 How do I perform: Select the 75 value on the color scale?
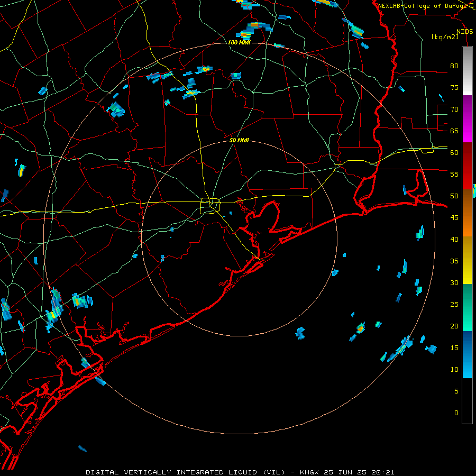coord(454,87)
